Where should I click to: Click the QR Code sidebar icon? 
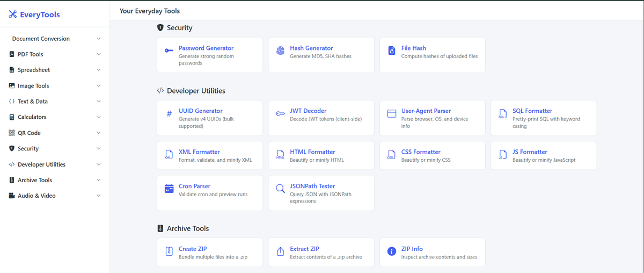click(12, 133)
